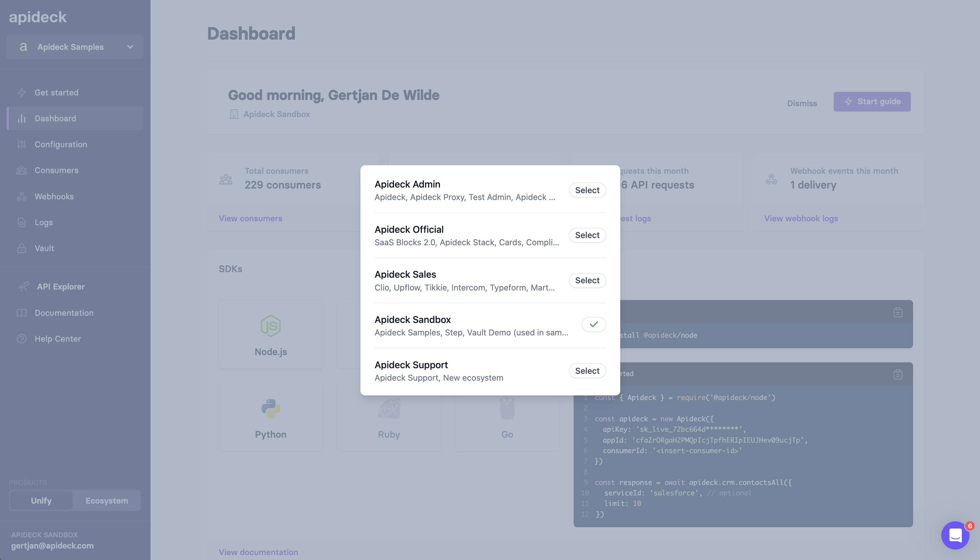The image size is (980, 560).
Task: Click the '1 delivery' webhook value
Action: point(813,185)
